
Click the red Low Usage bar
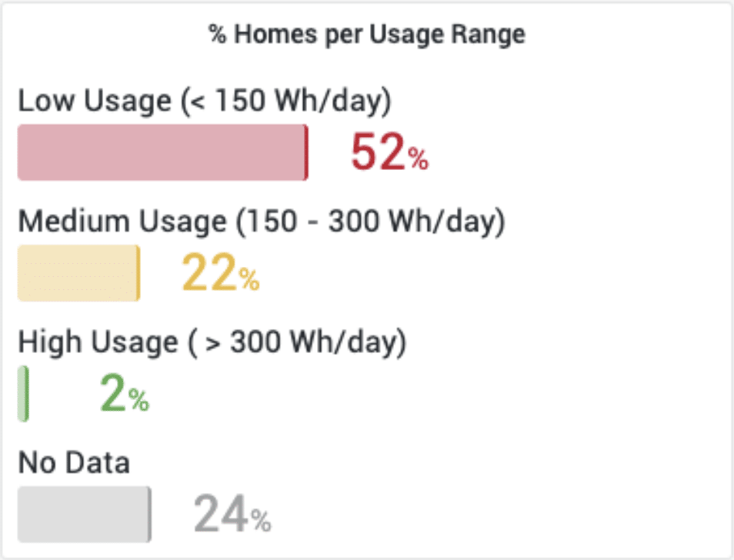point(162,152)
